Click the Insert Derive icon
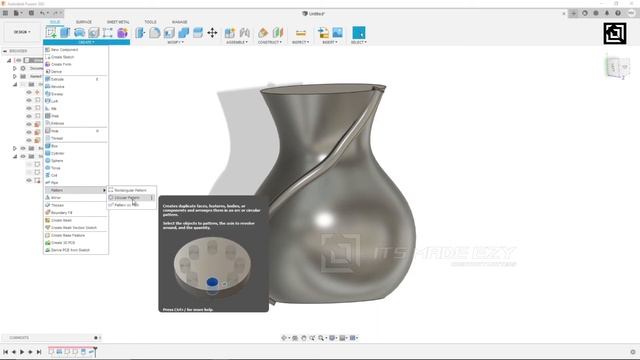Image resolution: width=640 pixels, height=360 pixels. pyautogui.click(x=323, y=32)
